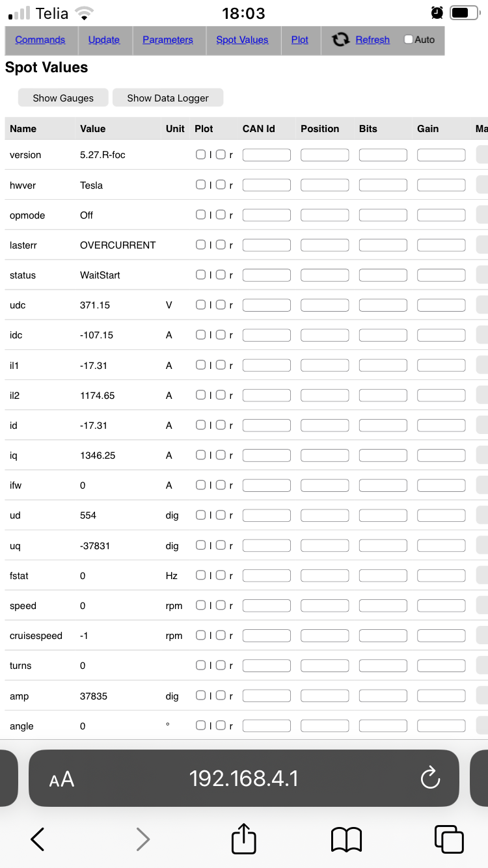
Task: Enable the Auto refresh checkbox
Action: pos(409,40)
